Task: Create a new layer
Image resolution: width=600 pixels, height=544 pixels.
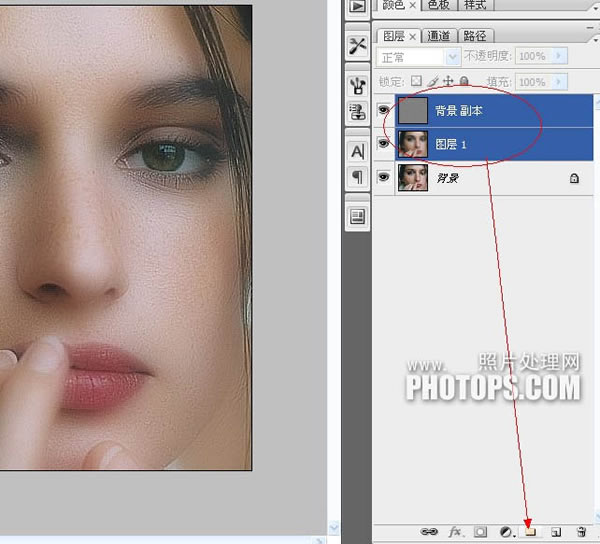Action: pos(556,531)
